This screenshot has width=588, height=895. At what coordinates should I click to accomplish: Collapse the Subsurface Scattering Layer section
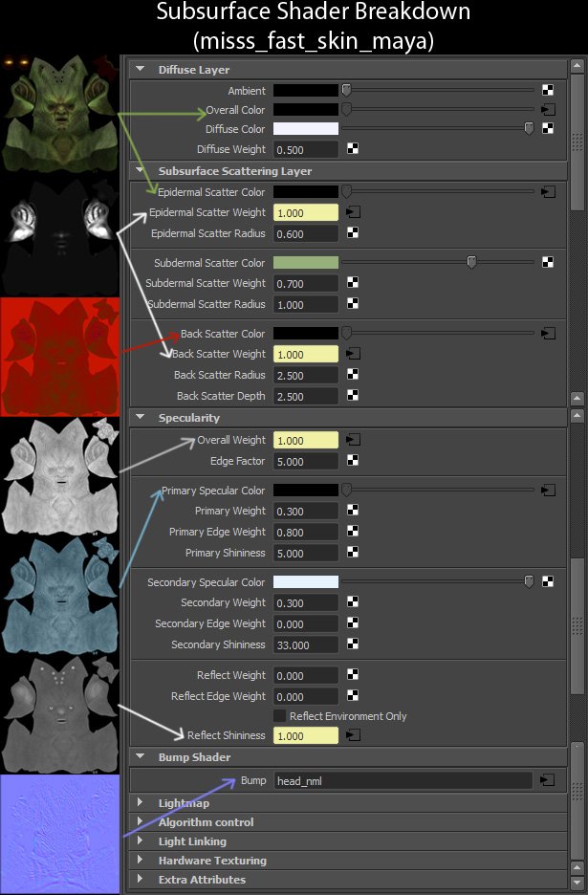140,170
